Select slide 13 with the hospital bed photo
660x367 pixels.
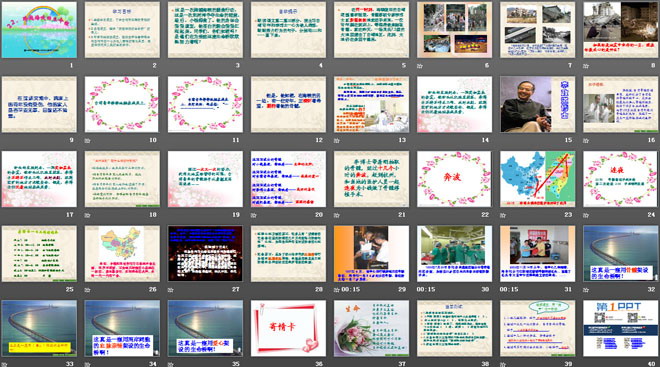[x=371, y=104]
